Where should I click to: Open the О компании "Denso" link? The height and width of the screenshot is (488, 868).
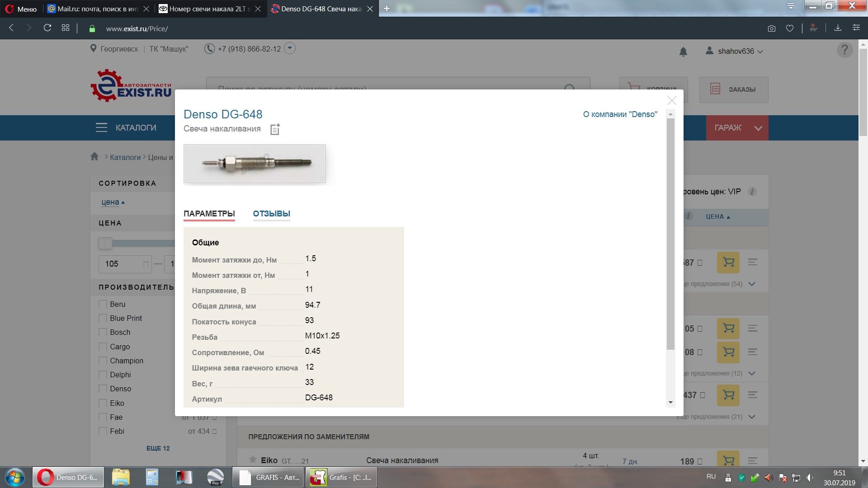[x=620, y=114]
